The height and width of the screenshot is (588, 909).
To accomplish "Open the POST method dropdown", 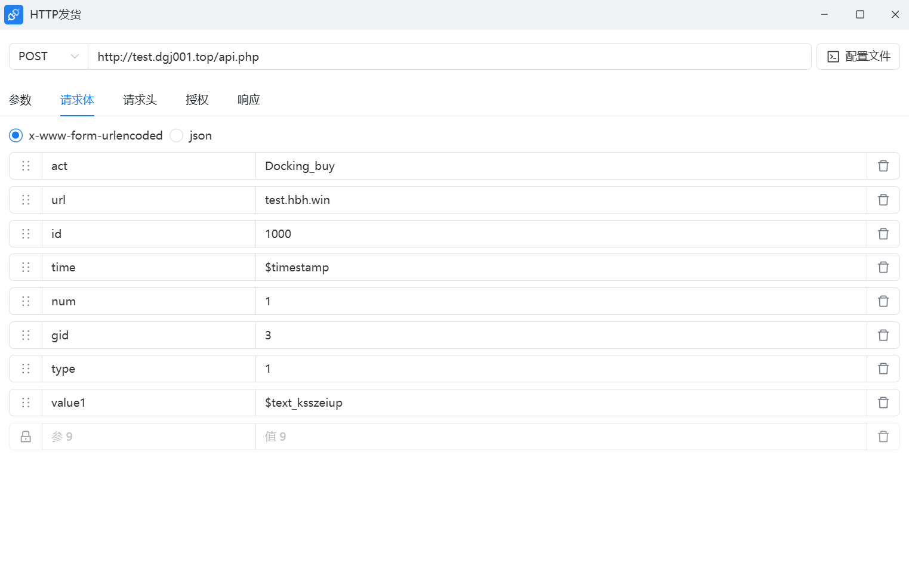I will [x=48, y=57].
